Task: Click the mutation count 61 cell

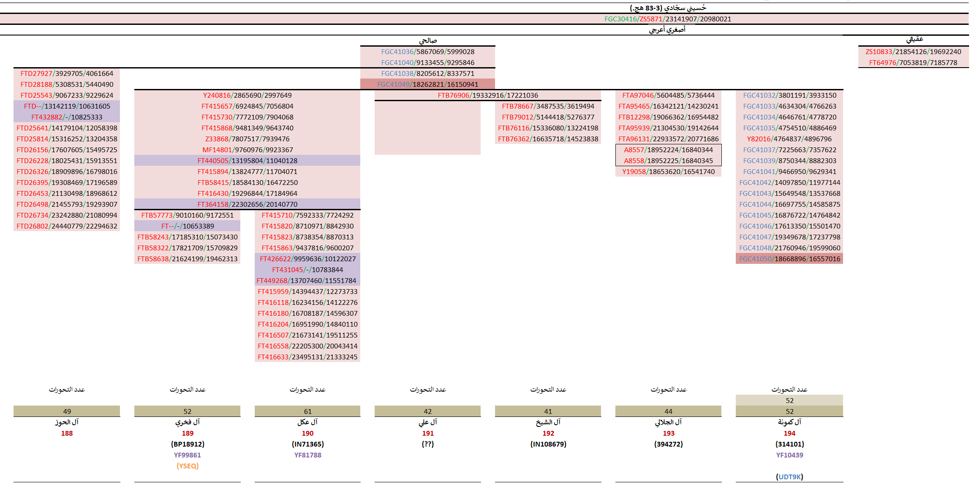Action: 307,411
